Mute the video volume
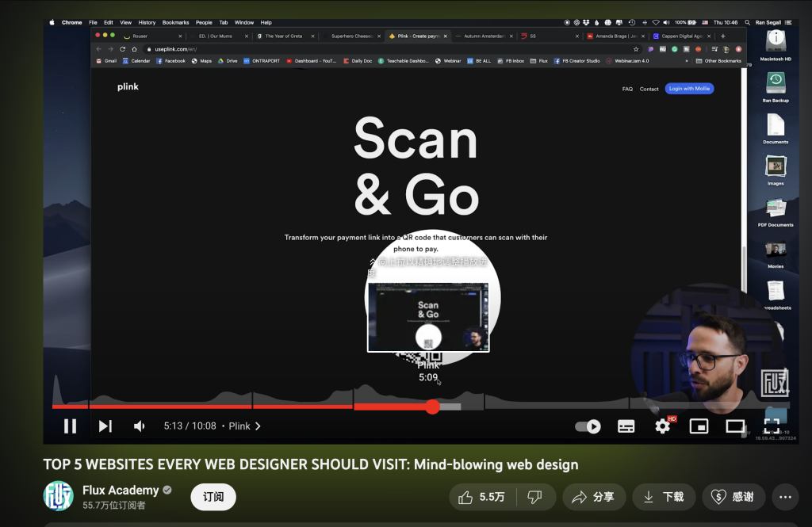The height and width of the screenshot is (527, 812). (140, 426)
